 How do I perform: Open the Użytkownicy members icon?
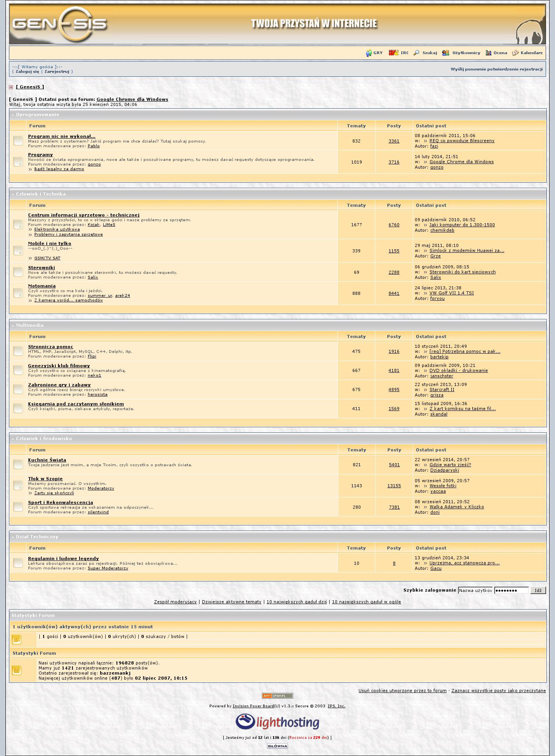tap(445, 53)
